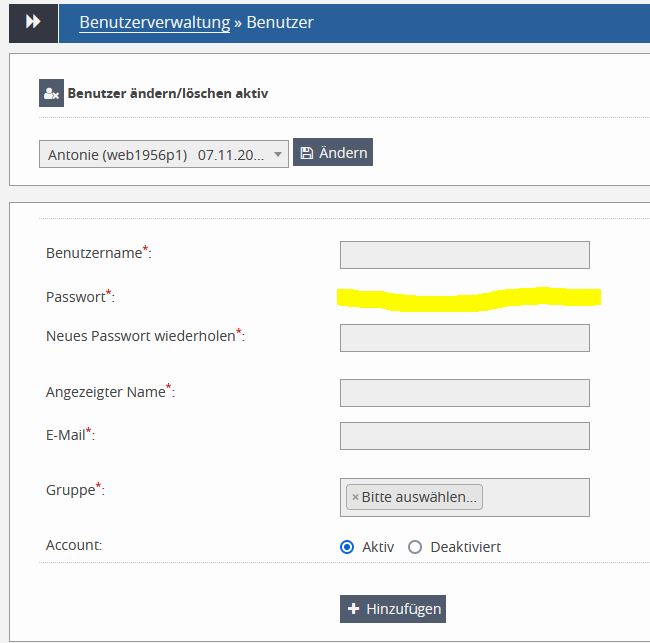Click the Ändern button
This screenshot has height=643, width=650.
point(333,152)
